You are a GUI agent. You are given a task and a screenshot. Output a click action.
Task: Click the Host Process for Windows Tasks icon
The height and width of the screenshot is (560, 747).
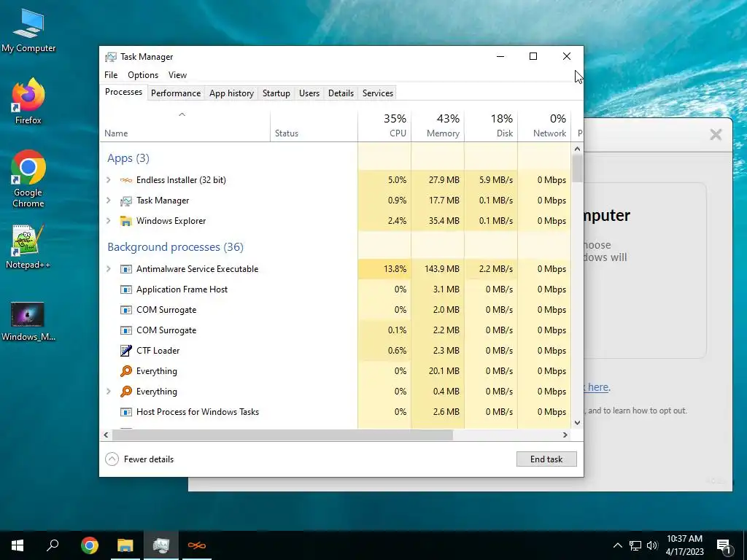[x=125, y=412]
